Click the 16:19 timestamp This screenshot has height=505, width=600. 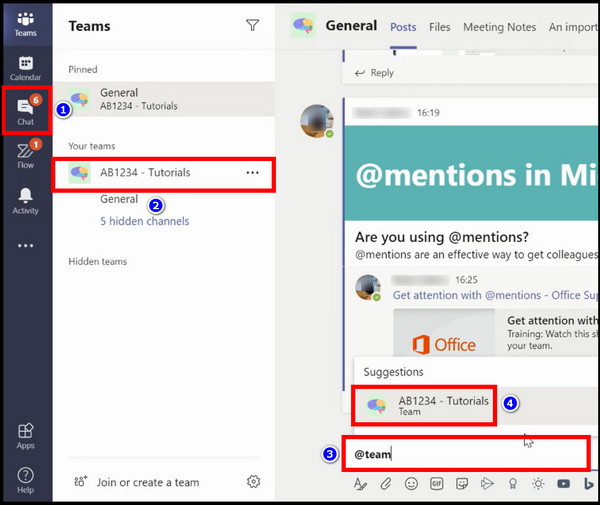point(428,113)
